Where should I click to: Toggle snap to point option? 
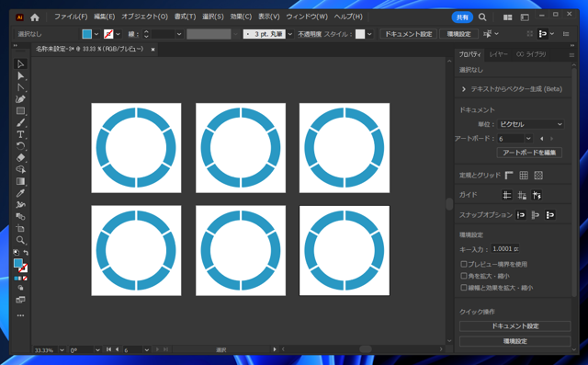click(521, 215)
